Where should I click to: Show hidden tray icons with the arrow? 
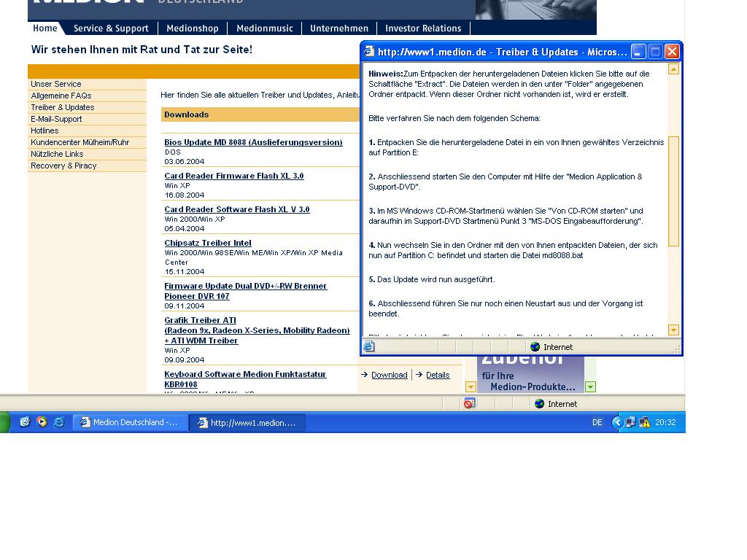pos(617,422)
